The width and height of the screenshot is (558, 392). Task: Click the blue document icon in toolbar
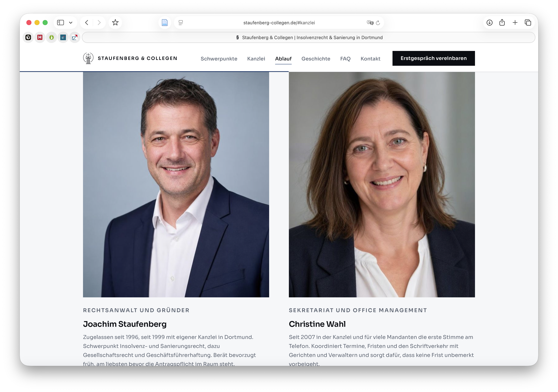[165, 23]
